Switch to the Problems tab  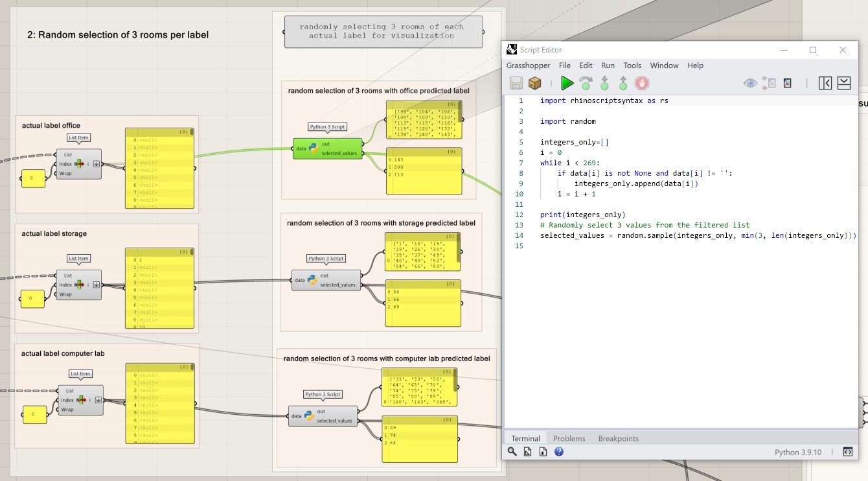pos(569,438)
